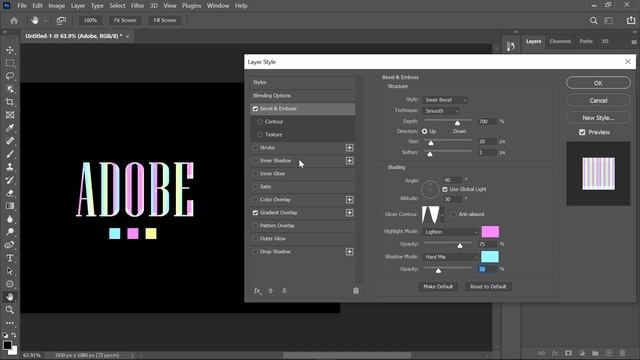
Task: Open the Filter menu
Action: click(x=138, y=6)
